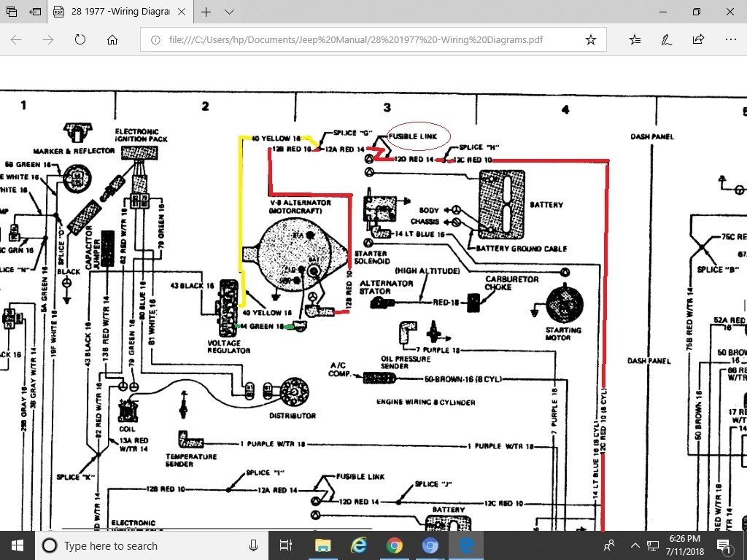
Task: Open Task View on the taskbar
Action: click(x=285, y=545)
